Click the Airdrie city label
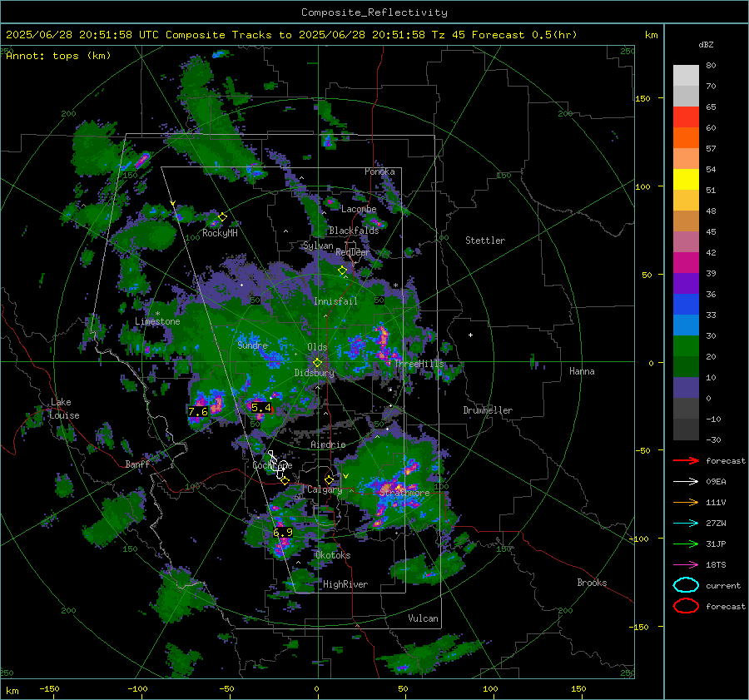Viewport: 749px width, 700px height. coord(328,444)
